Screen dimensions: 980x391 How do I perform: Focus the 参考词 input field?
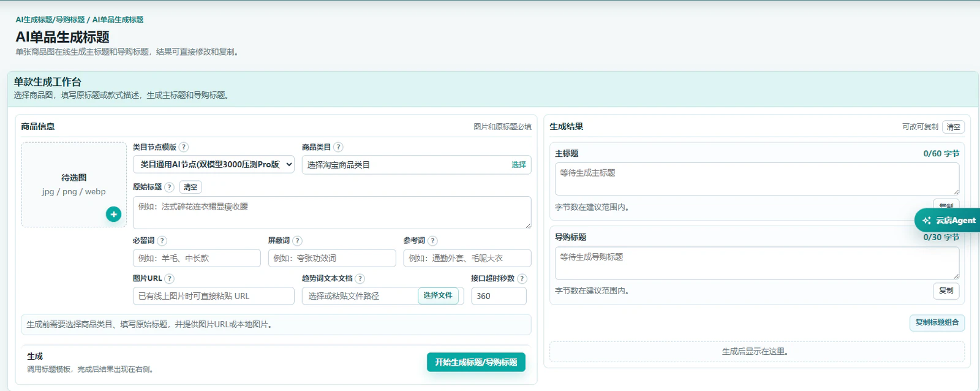point(467,258)
